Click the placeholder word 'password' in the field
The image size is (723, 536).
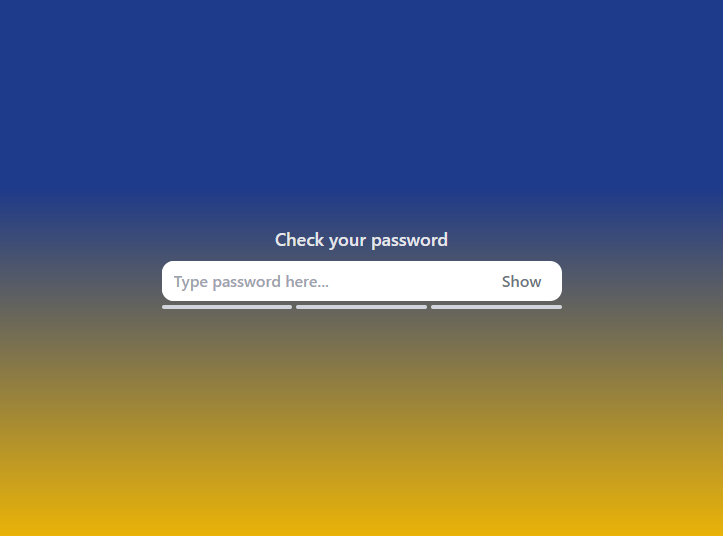(x=246, y=282)
